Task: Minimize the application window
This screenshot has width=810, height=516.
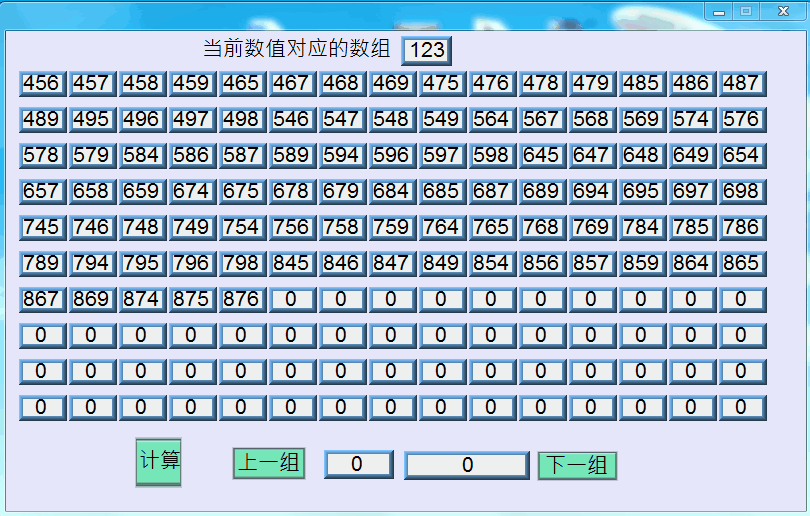Action: [x=719, y=11]
